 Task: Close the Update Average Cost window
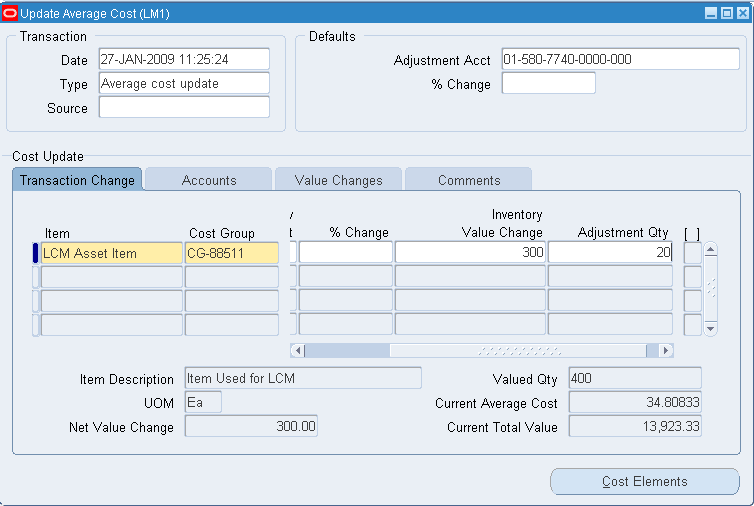click(742, 13)
